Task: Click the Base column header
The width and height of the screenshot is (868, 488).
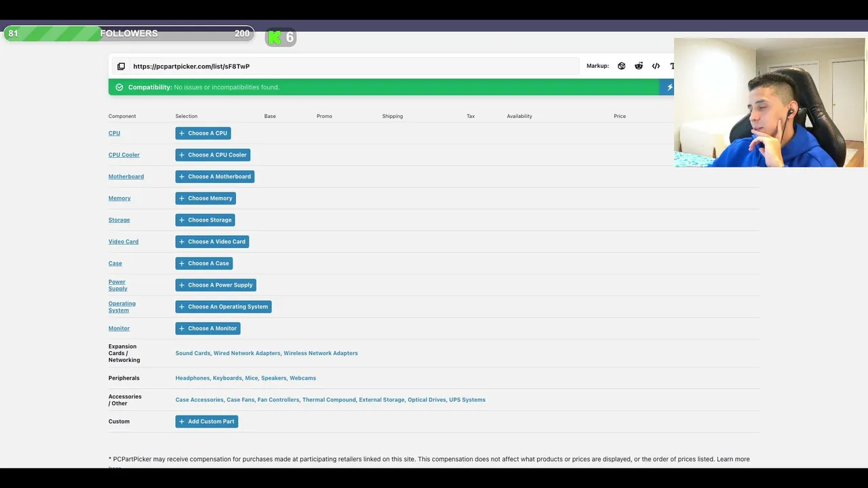Action: 270,116
